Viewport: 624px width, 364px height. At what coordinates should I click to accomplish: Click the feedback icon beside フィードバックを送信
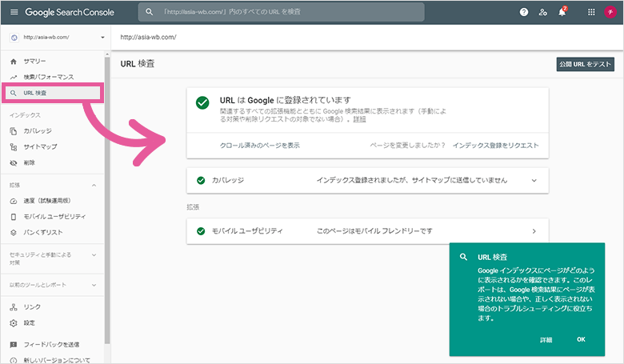coord(14,345)
